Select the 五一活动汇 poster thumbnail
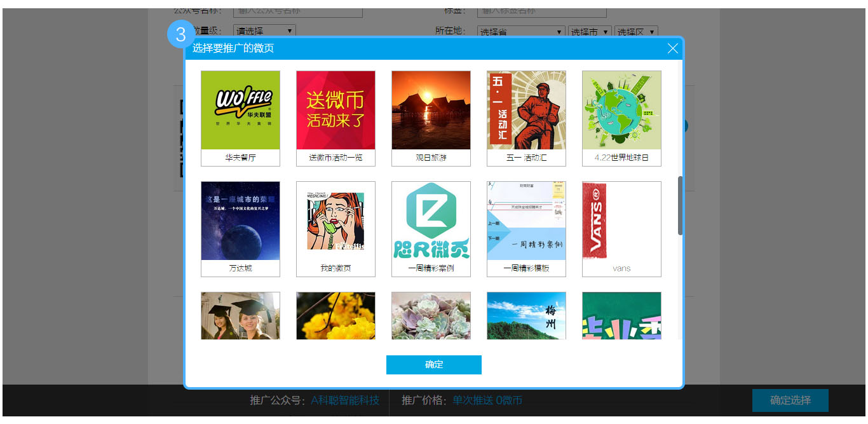This screenshot has height=424, width=868. [526, 111]
